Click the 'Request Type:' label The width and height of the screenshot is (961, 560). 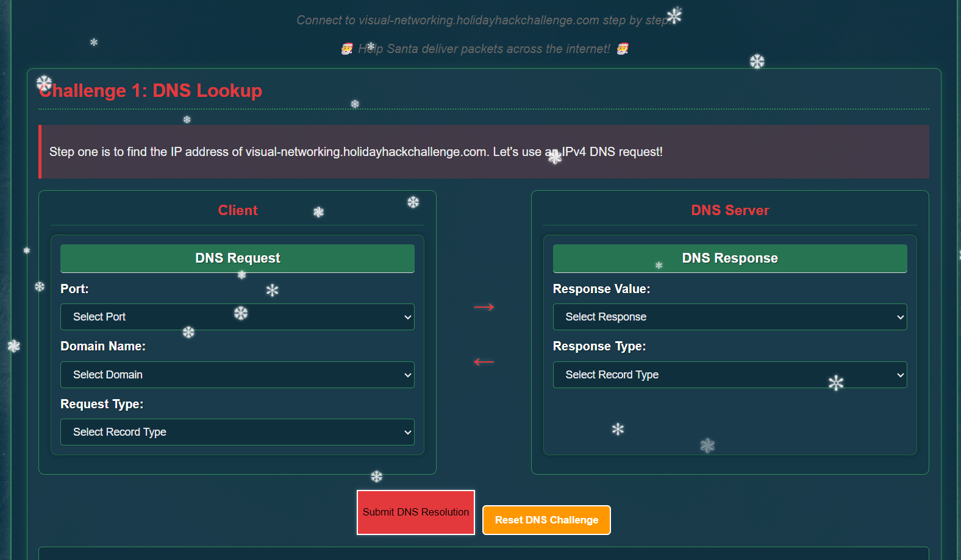coord(102,404)
